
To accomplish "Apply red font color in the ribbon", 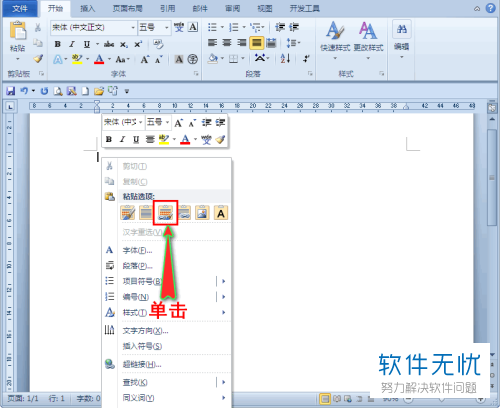I will (99, 59).
